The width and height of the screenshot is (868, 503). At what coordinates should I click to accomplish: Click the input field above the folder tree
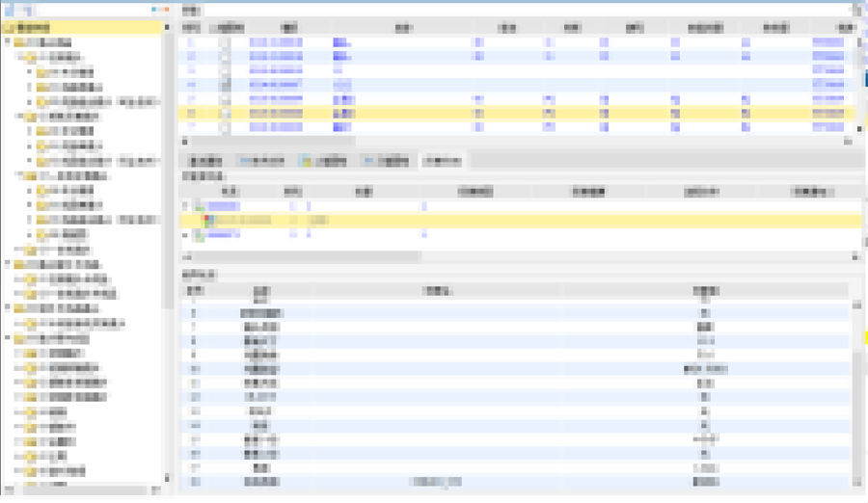click(x=93, y=10)
